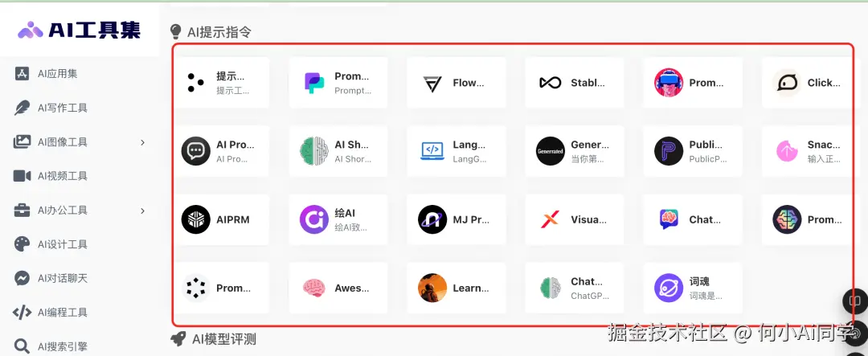Click the AI提示指令 lightbulb icon
This screenshot has height=356, width=868.
[x=175, y=31]
